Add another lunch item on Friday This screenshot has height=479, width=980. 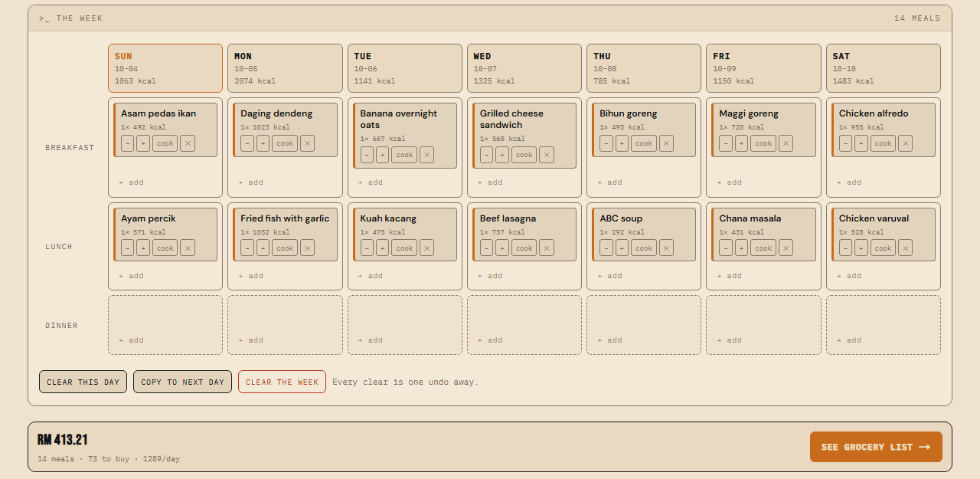(730, 276)
